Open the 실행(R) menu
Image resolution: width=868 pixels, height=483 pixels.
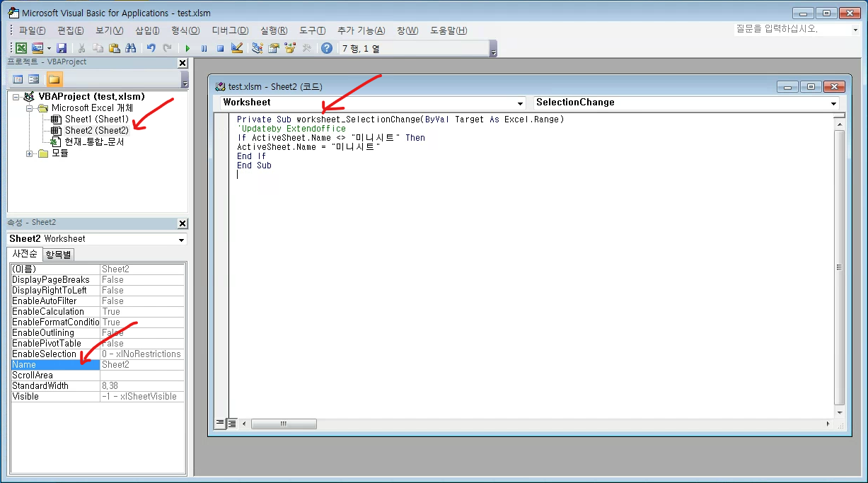pyautogui.click(x=274, y=30)
